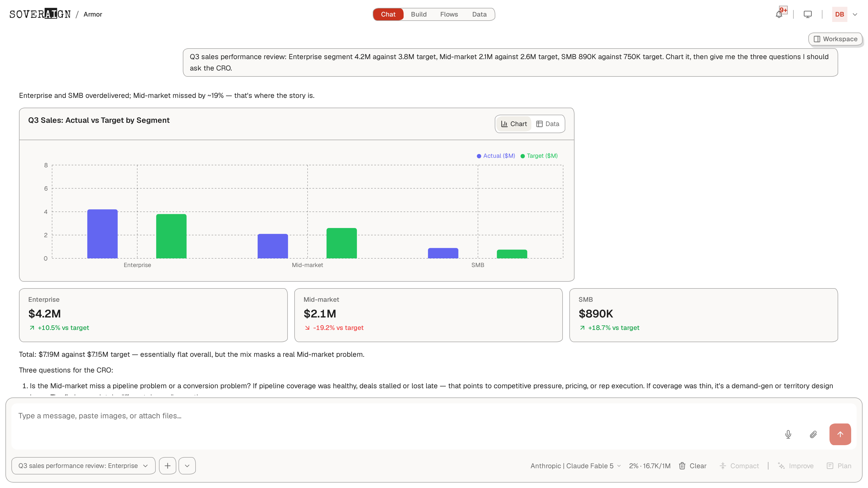
Task: Click the Mid-market $2.1M metric card
Action: (429, 315)
